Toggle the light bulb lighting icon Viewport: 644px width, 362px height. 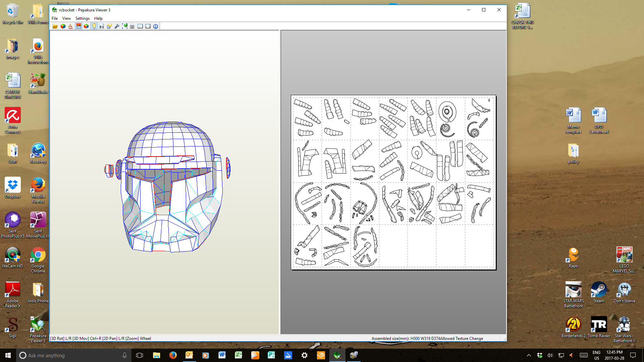click(x=94, y=26)
